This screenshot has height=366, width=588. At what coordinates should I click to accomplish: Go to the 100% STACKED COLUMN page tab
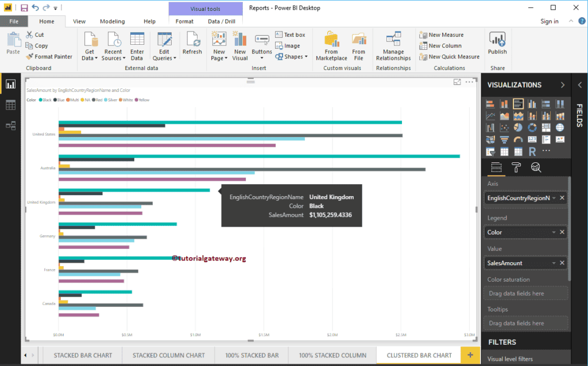pos(332,355)
